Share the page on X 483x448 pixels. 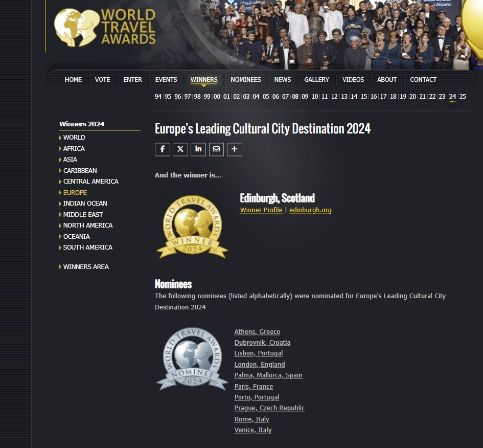180,149
